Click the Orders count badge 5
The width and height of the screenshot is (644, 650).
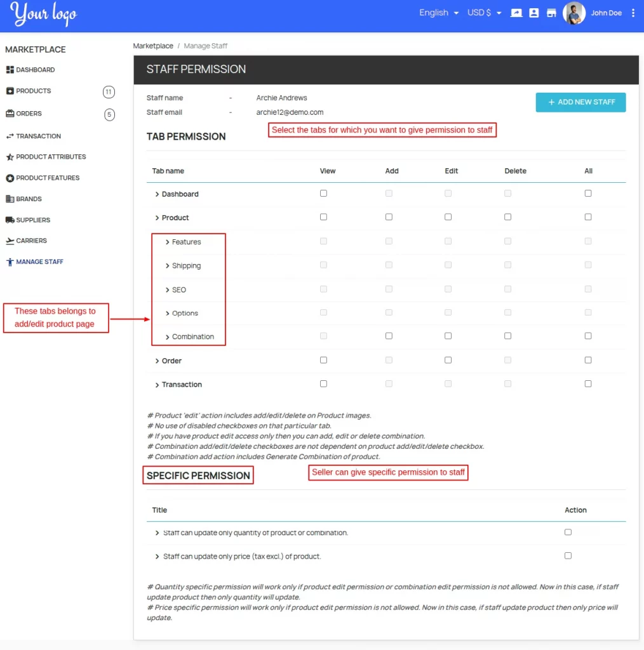pyautogui.click(x=109, y=114)
